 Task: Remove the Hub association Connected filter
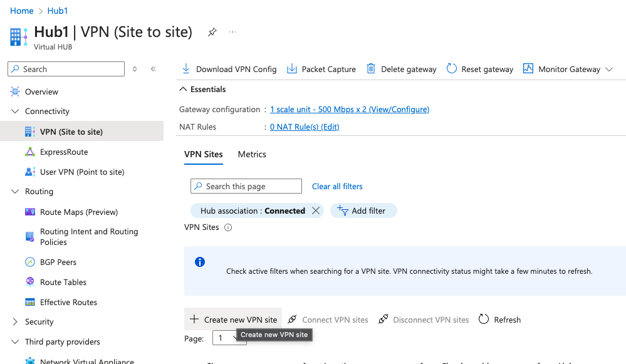tap(316, 211)
